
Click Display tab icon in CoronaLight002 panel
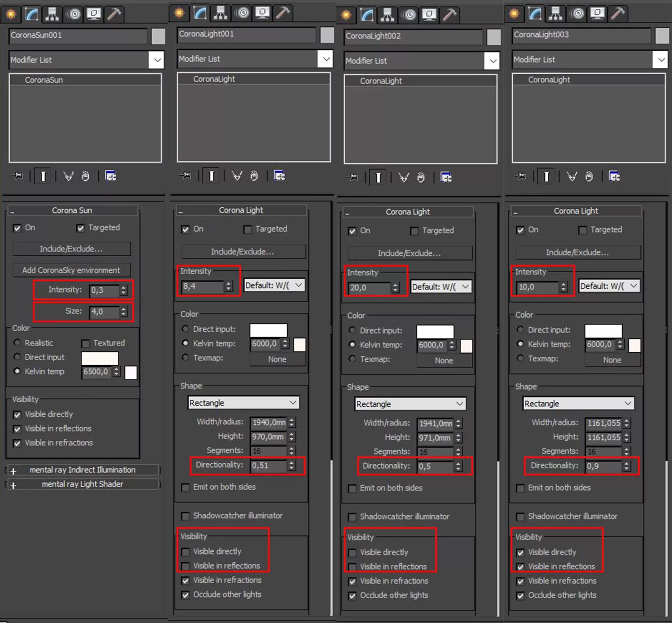pyautogui.click(x=430, y=15)
